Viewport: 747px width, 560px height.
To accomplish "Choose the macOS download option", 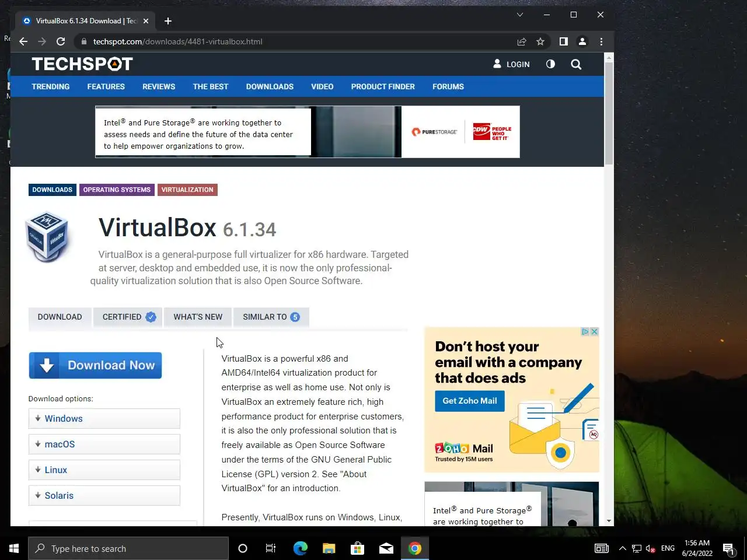I will click(x=104, y=444).
